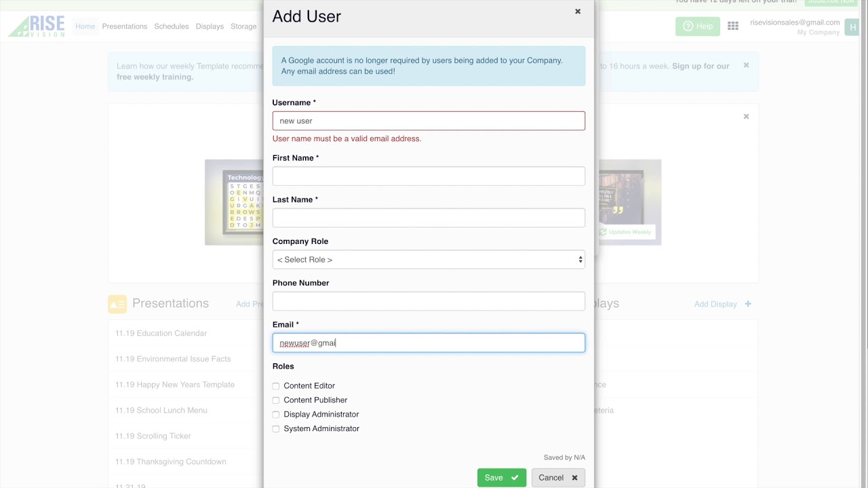The width and height of the screenshot is (868, 488).
Task: Focus the First Name field
Action: (x=429, y=176)
